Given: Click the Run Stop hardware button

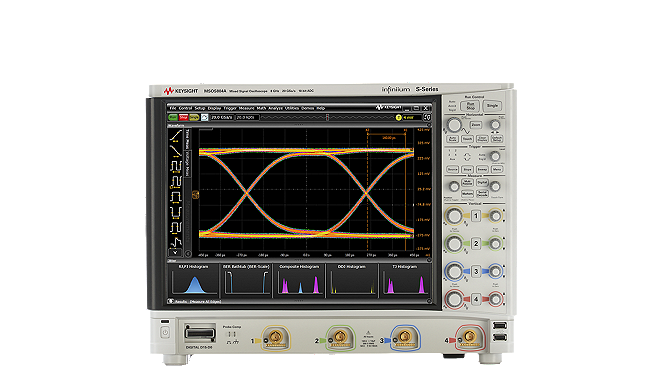Looking at the screenshot, I should 470,106.
